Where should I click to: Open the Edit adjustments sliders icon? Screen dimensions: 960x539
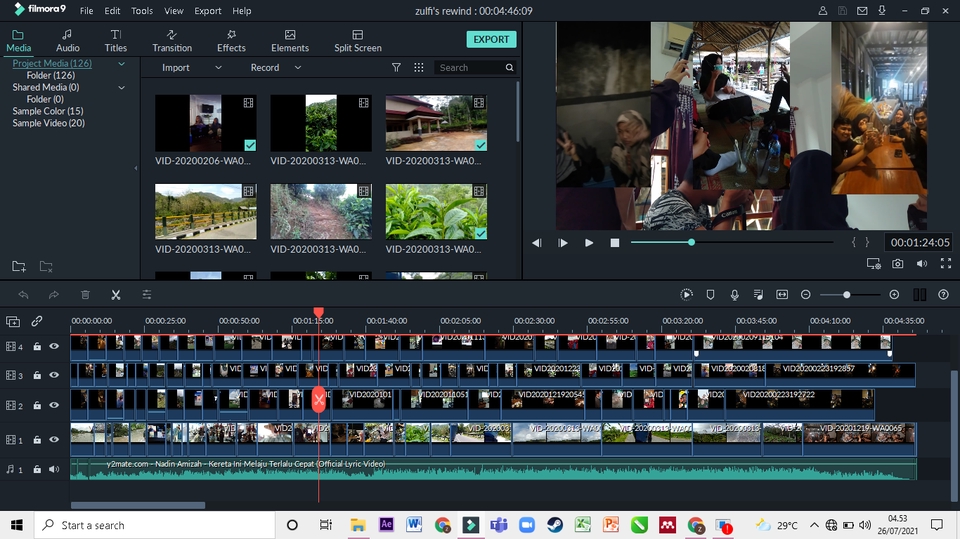pos(147,295)
